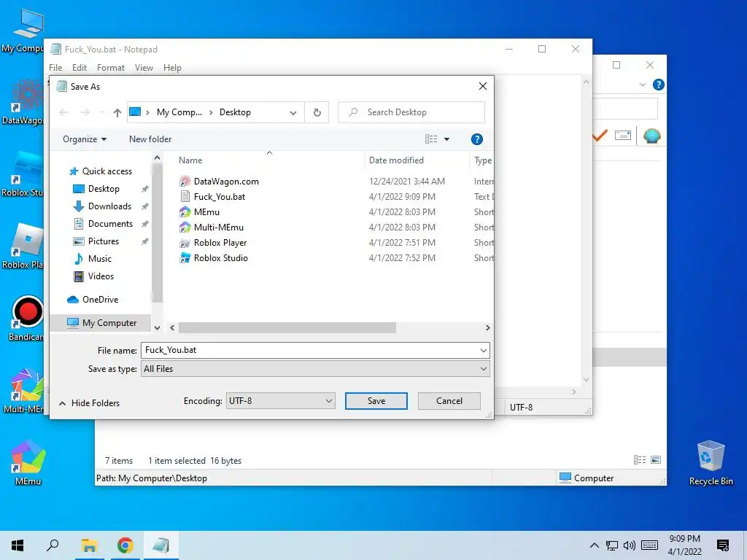Expand the File name history dropdown arrow

(483, 351)
